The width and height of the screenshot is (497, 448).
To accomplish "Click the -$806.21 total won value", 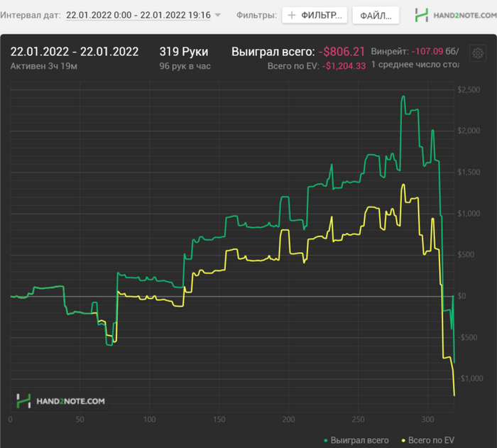I will point(342,52).
